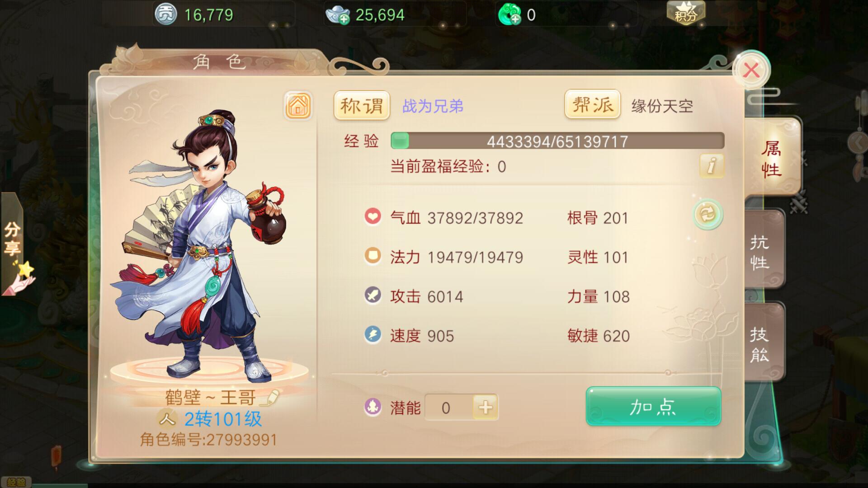Click the green refresh attributes icon
The height and width of the screenshot is (488, 868).
pyautogui.click(x=708, y=214)
